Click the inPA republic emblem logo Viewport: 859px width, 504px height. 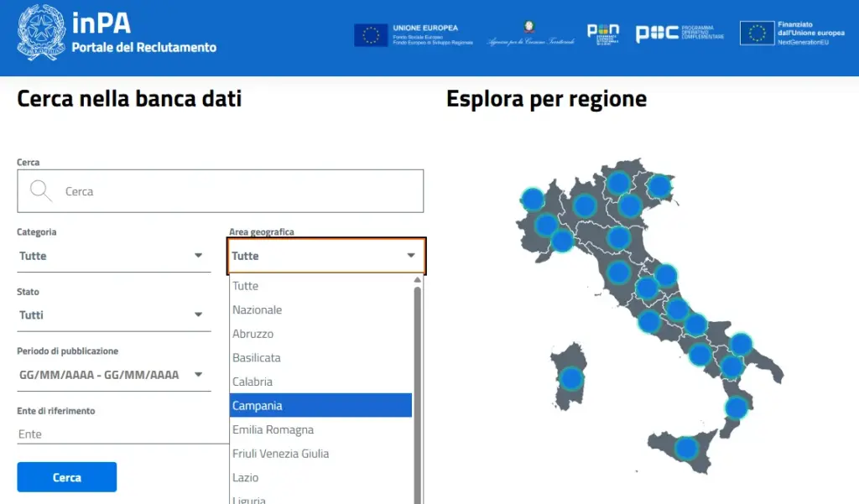tap(41, 33)
